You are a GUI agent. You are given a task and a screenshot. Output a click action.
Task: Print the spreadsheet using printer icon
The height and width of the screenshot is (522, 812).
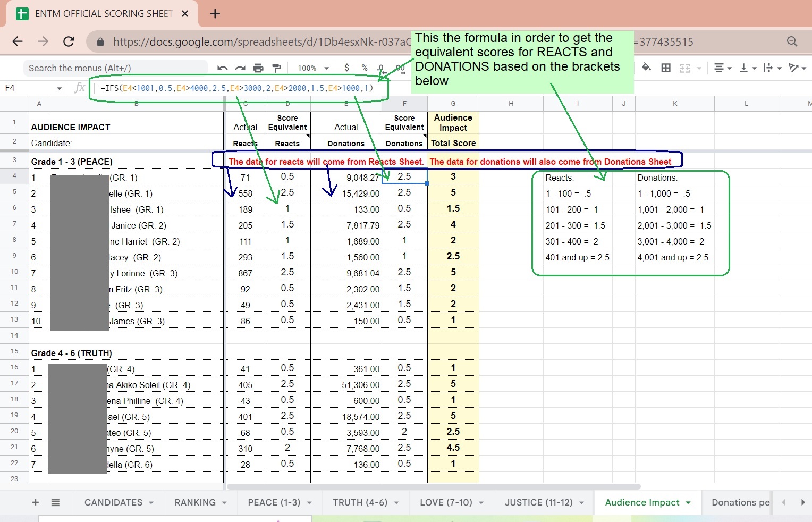point(258,68)
